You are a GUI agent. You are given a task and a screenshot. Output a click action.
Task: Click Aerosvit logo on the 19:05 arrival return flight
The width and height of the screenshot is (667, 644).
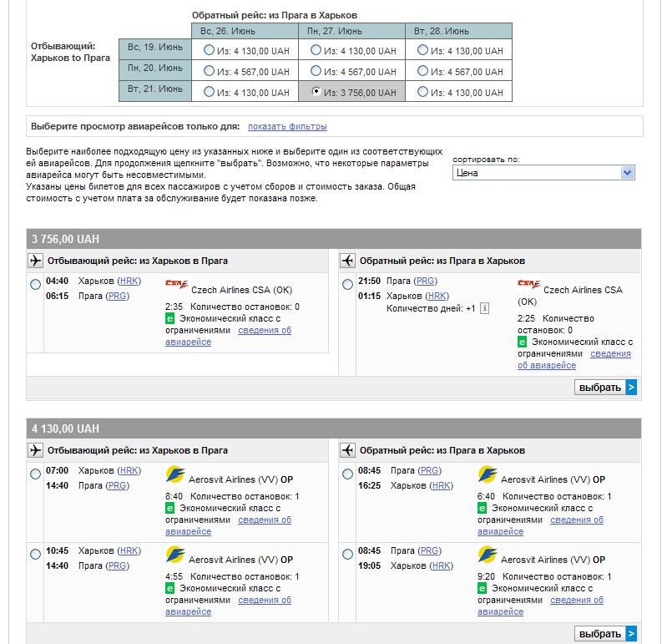point(488,555)
